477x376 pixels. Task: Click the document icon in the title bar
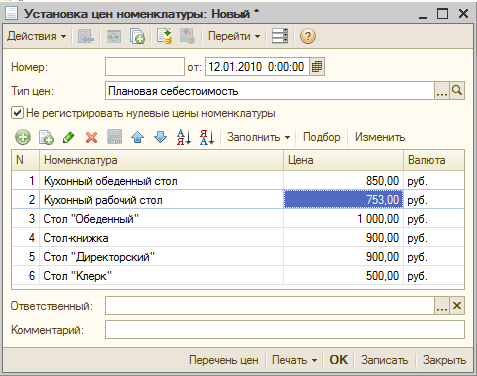(12, 14)
